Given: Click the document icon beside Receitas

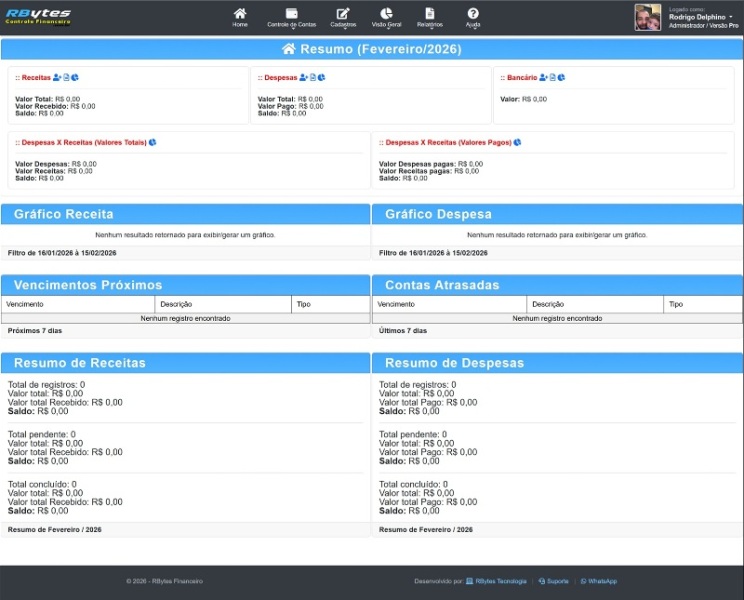Looking at the screenshot, I should pyautogui.click(x=66, y=77).
